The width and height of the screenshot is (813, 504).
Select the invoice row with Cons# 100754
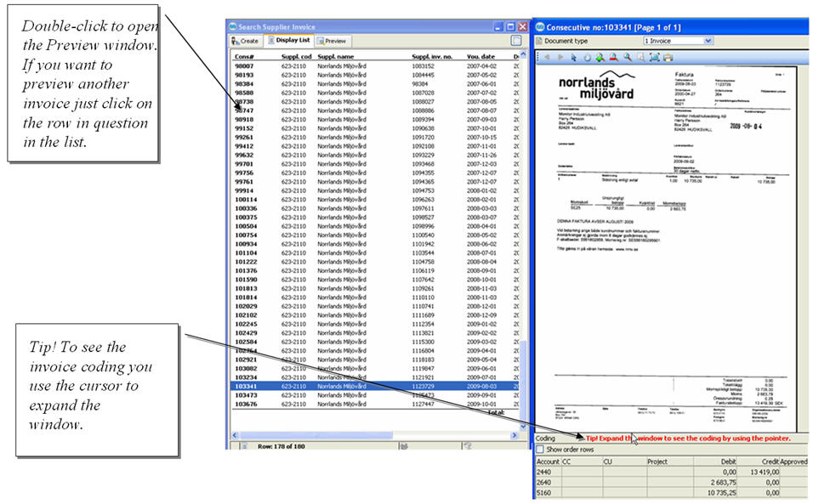tap(375, 235)
